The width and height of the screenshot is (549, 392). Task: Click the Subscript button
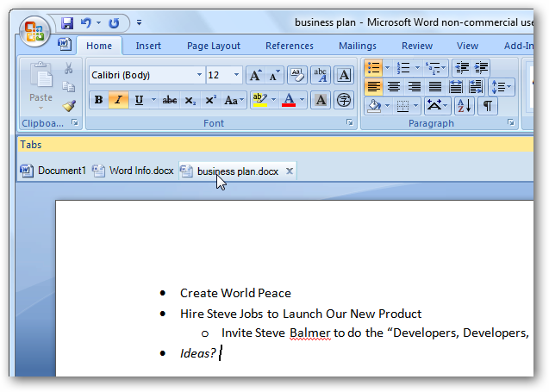coord(190,101)
